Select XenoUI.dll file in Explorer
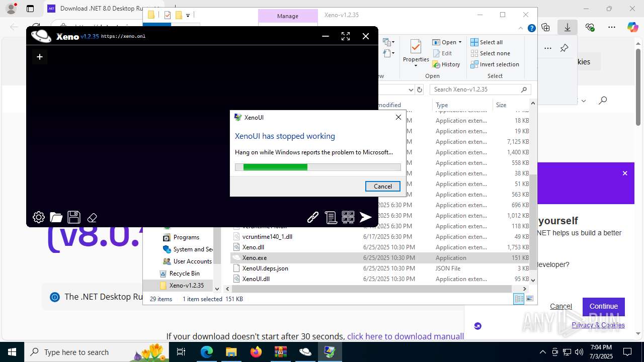The height and width of the screenshot is (362, 644). point(256,279)
